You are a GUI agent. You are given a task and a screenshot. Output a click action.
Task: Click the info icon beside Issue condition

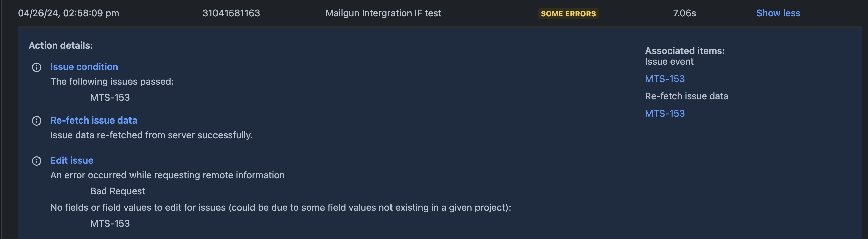coord(37,67)
